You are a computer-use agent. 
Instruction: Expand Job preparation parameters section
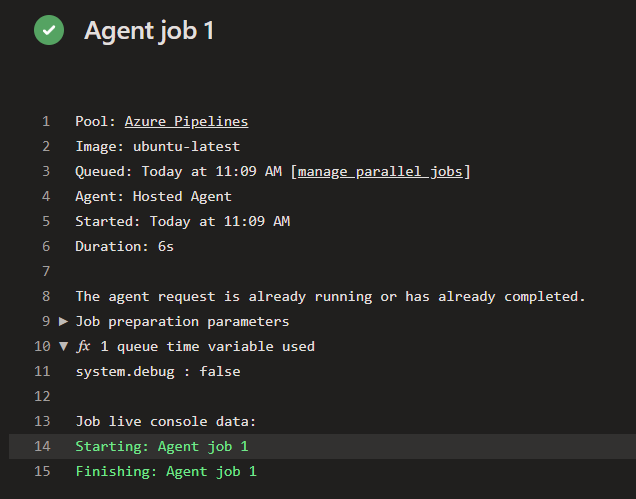pyautogui.click(x=63, y=321)
